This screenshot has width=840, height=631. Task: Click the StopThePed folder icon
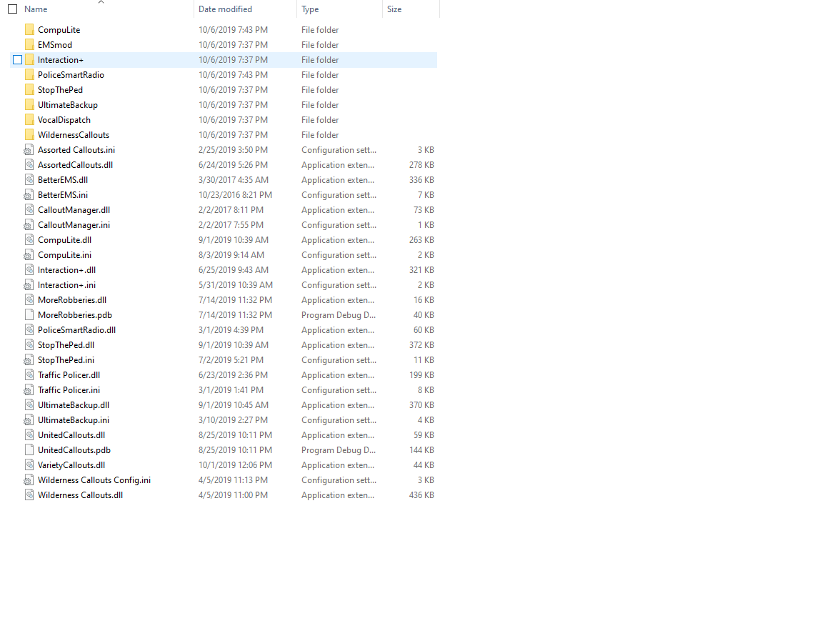[29, 89]
